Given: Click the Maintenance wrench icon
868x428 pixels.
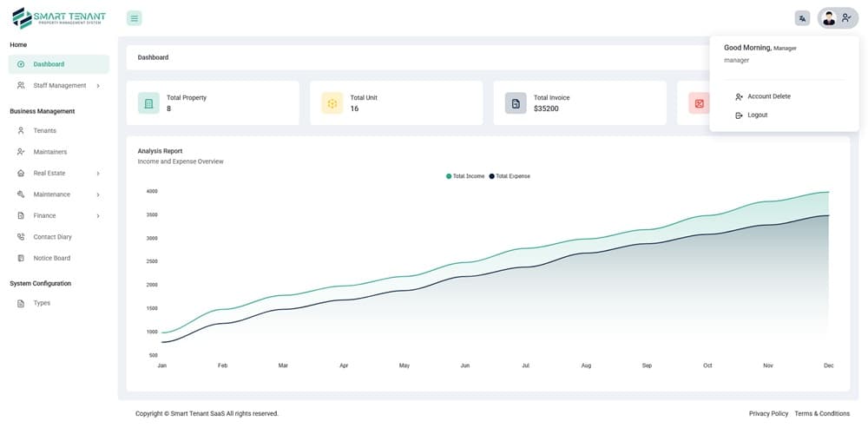Looking at the screenshot, I should point(21,194).
